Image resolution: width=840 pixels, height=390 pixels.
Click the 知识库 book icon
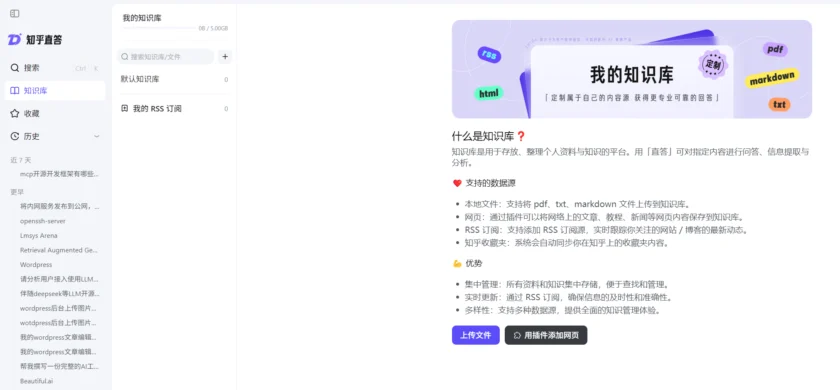click(x=15, y=91)
